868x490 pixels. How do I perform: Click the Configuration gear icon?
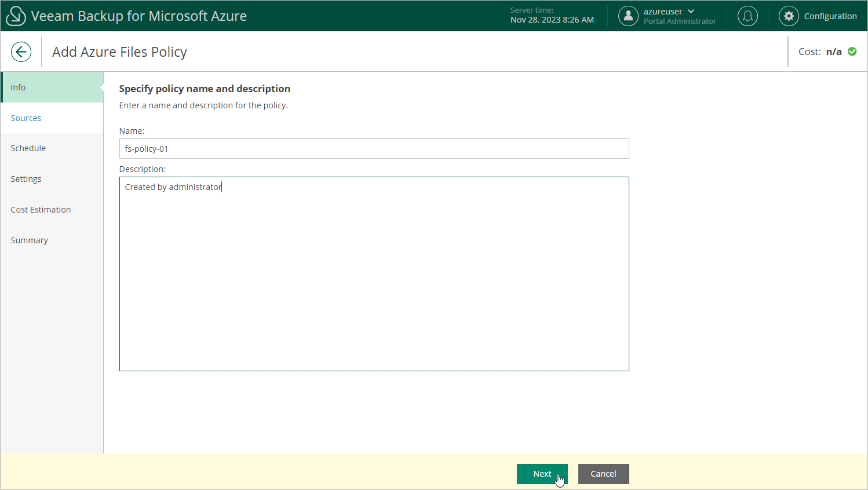coord(789,16)
